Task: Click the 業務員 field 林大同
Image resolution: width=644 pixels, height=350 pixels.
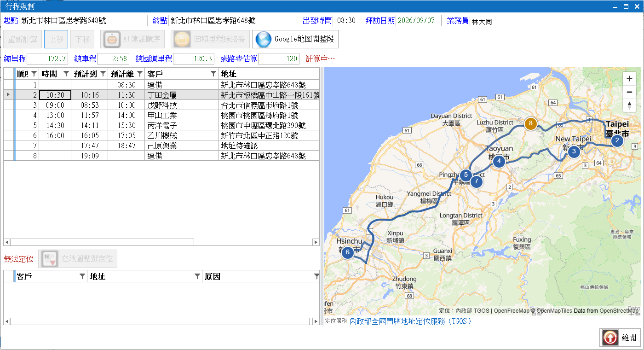Action: pyautogui.click(x=495, y=21)
